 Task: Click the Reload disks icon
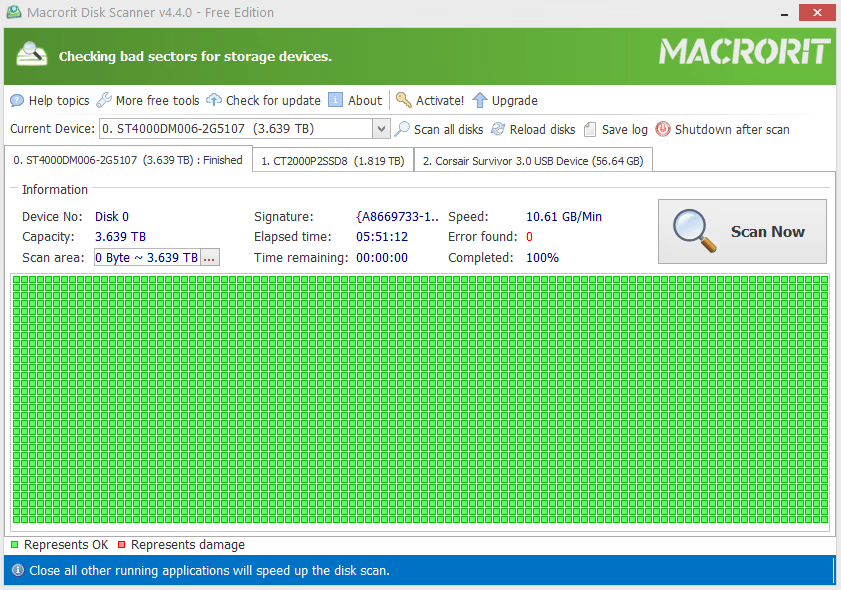click(x=497, y=129)
